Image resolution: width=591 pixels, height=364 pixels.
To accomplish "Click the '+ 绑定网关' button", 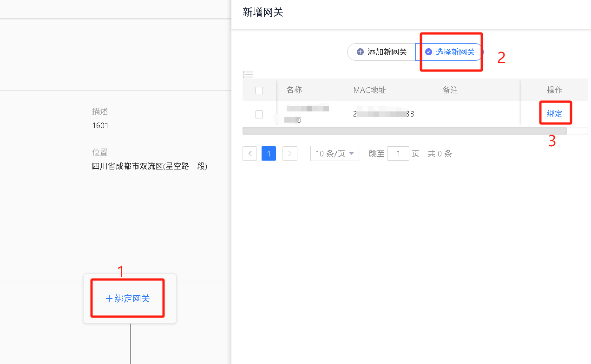I will pos(128,299).
